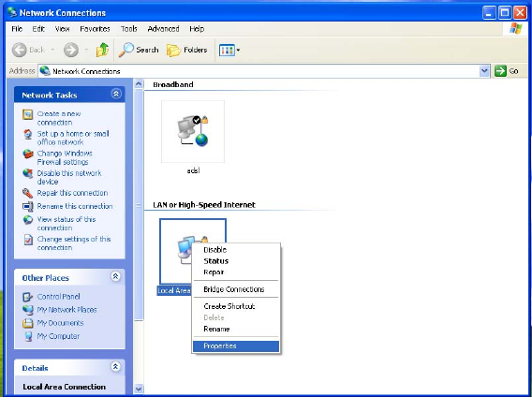Open the My Network Places link
Viewport: 532px width, 397px height.
tap(66, 310)
